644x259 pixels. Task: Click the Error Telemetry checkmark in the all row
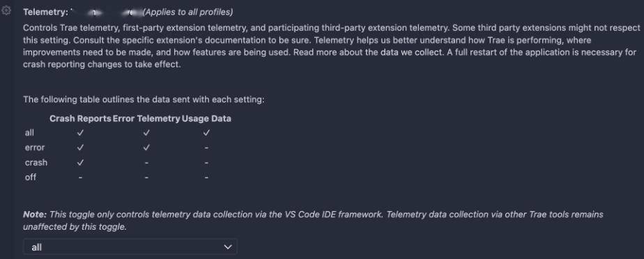tap(146, 132)
